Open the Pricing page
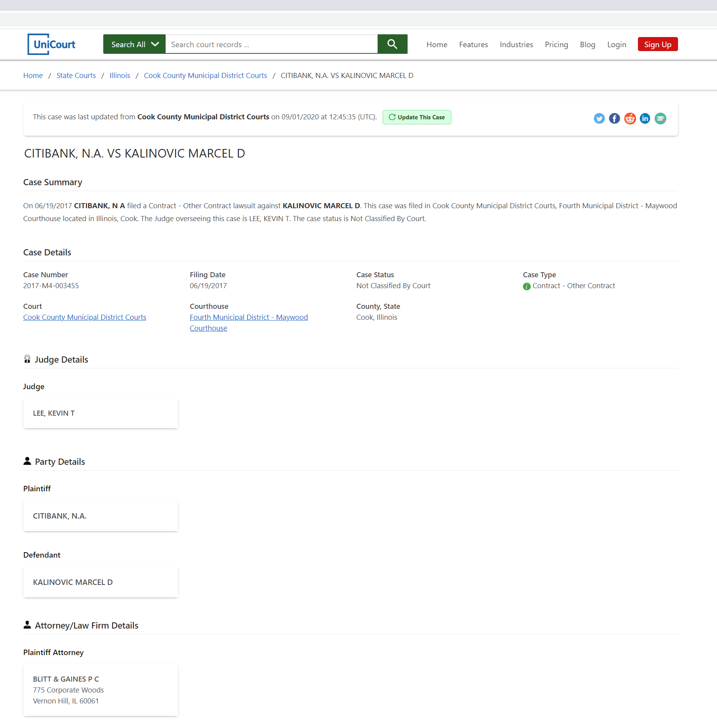Screen dimensions: 717x728 (556, 44)
